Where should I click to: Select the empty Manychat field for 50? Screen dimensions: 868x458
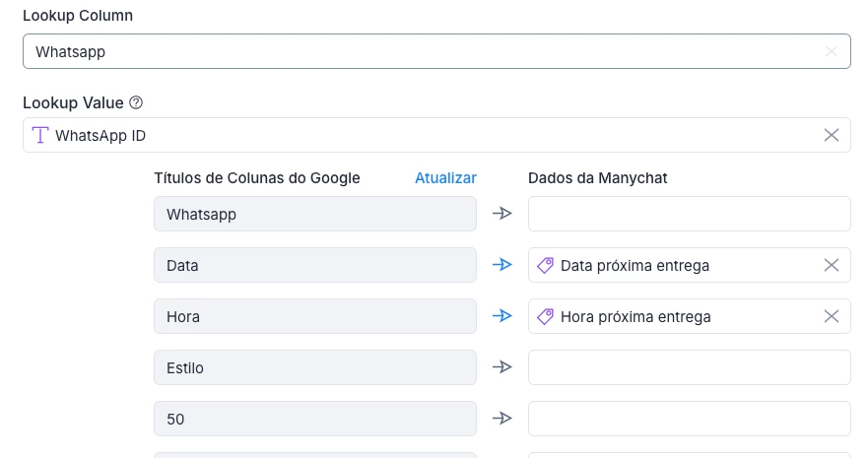point(689,419)
